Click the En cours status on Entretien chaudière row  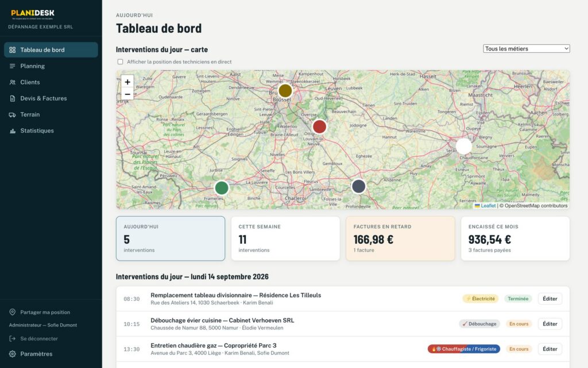click(519, 349)
